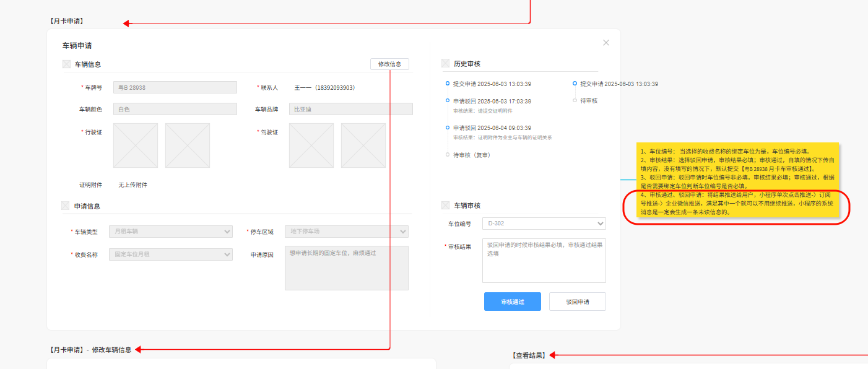Viewport: 868px width, 369px height.
Task: Open the 车位编号 dropdown showing D-302
Action: (544, 224)
